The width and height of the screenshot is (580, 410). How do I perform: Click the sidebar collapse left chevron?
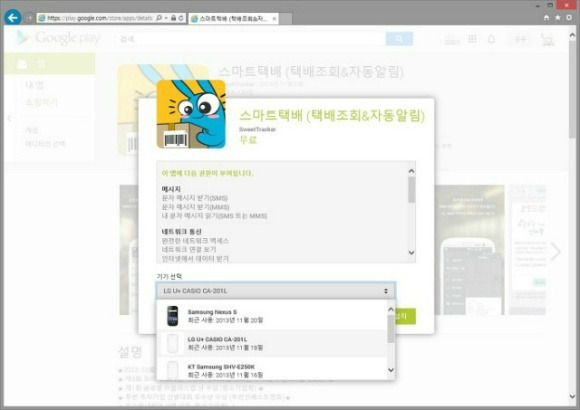pos(10,118)
